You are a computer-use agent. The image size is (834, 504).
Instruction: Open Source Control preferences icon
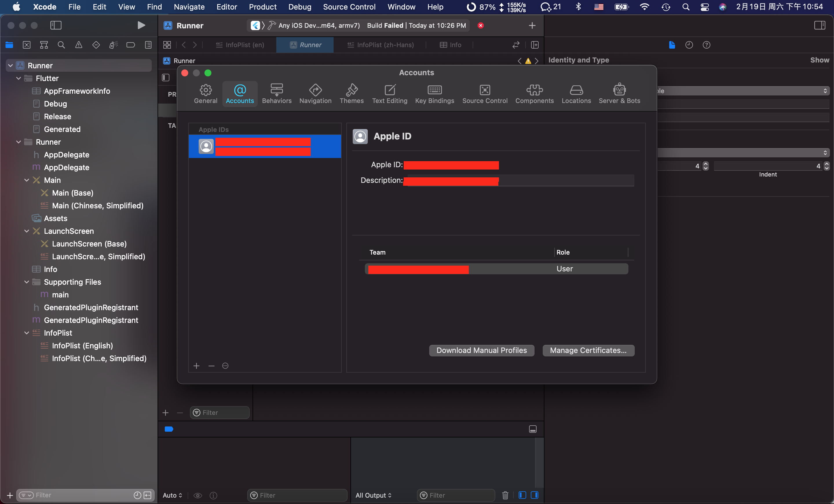point(485,94)
